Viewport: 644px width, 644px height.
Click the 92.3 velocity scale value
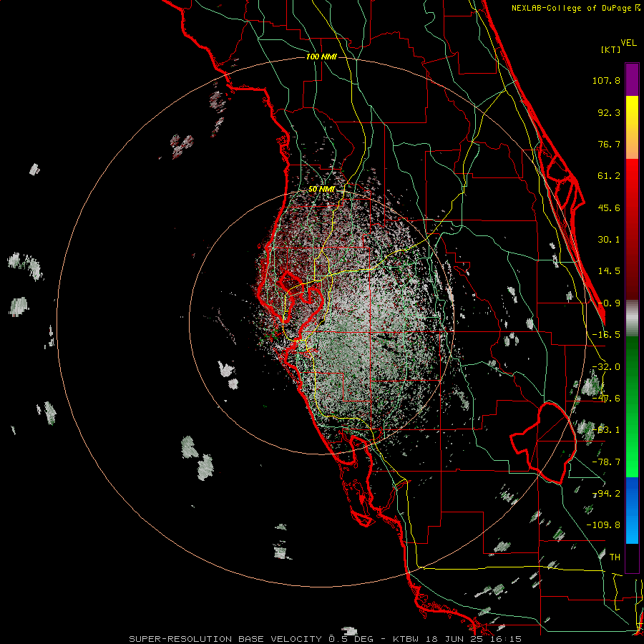(x=609, y=112)
